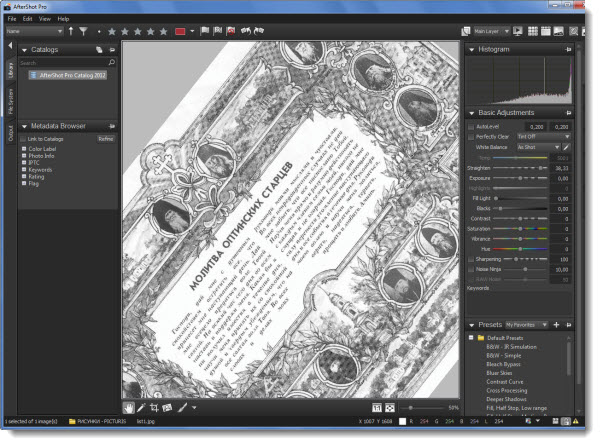Image resolution: width=600 pixels, height=445 pixels.
Task: Select the white balance eyedropper tool below image
Action: coord(141,408)
